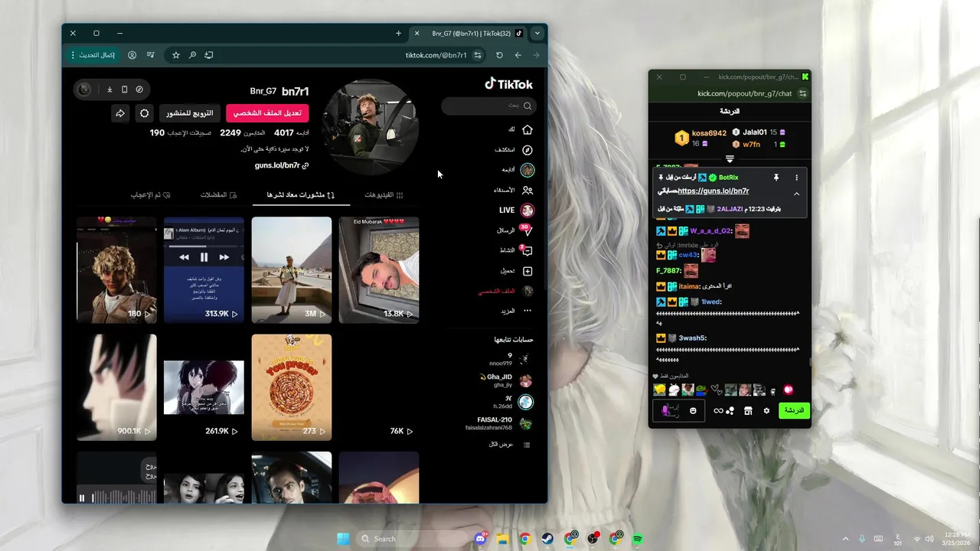980x551 pixels.
Task: Open Steam from the taskbar
Action: point(547,539)
